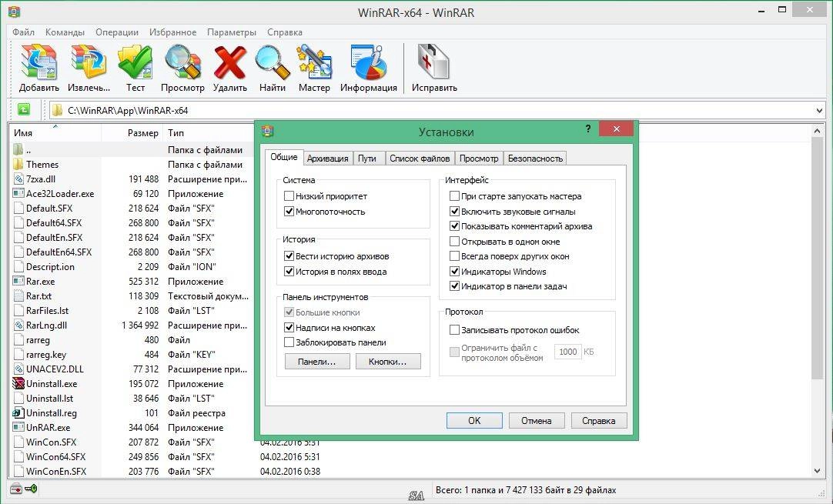Enable Записывать протокол ошибок checkbox
Screen dimensions: 833x504
tap(454, 330)
